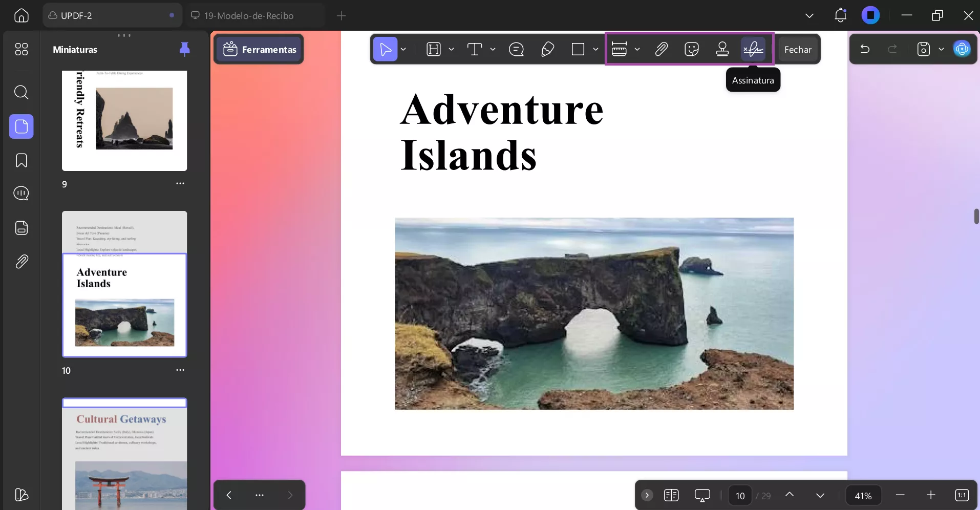Click the zoom in plus button

click(x=930, y=495)
